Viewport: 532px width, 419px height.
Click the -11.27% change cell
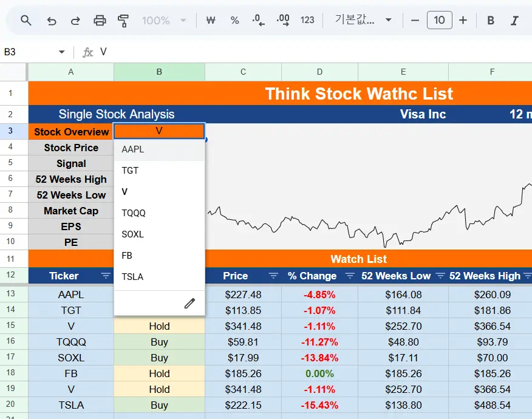[x=319, y=342]
